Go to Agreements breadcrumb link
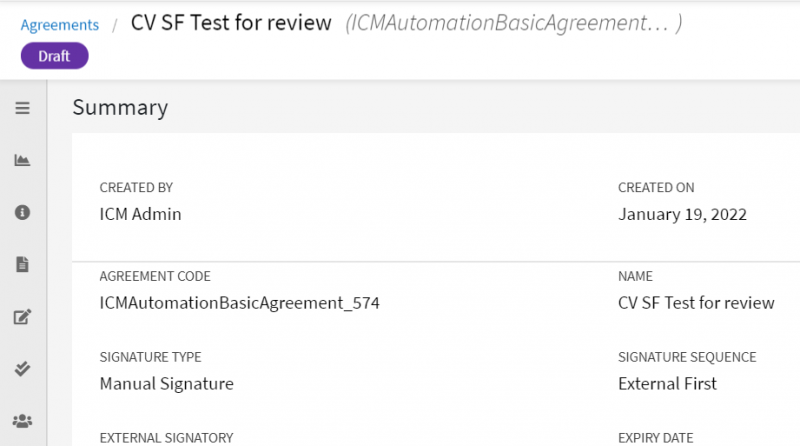 click(x=60, y=25)
